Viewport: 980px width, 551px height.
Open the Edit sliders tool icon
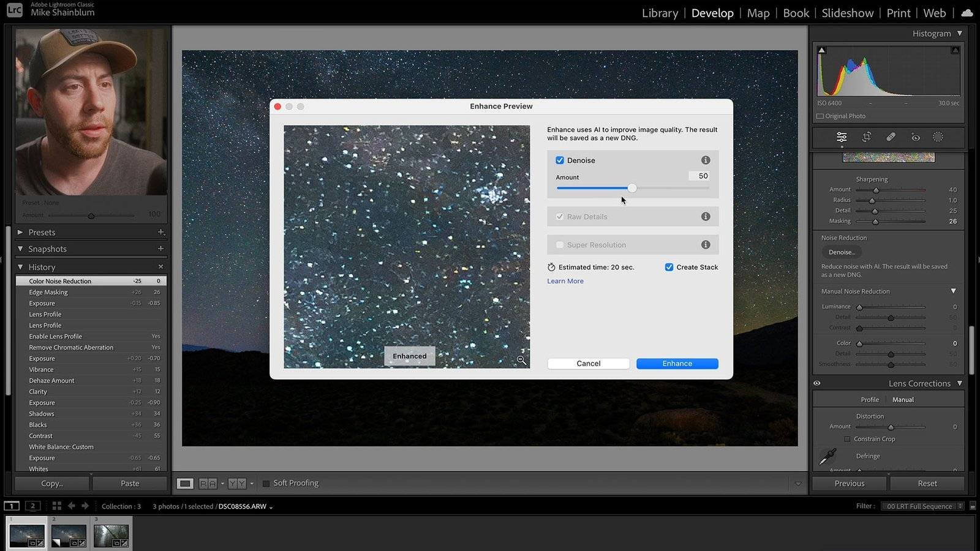(x=842, y=137)
